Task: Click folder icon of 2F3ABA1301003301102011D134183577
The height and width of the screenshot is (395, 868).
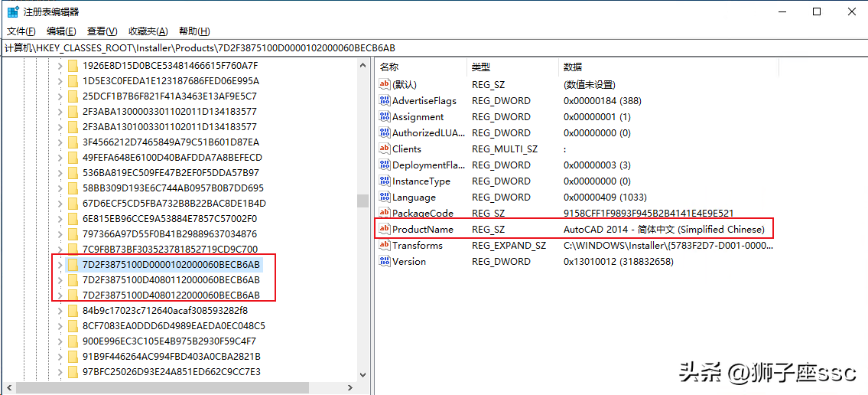Action: pos(73,127)
